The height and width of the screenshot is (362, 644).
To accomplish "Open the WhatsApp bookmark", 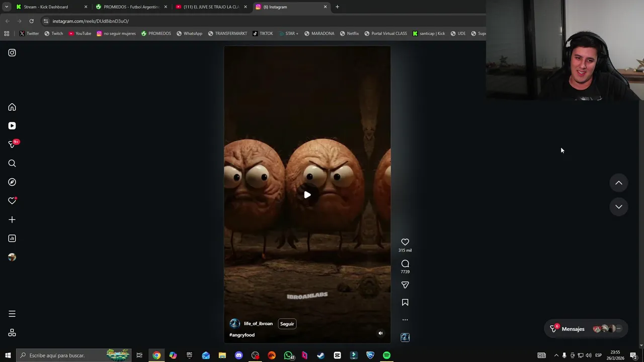I will [x=189, y=34].
